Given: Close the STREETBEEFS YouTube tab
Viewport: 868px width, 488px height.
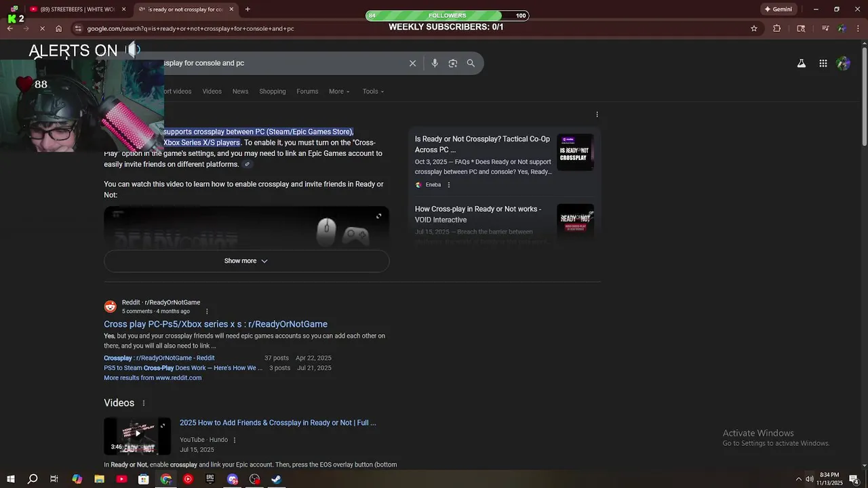Looking at the screenshot, I should 123,9.
